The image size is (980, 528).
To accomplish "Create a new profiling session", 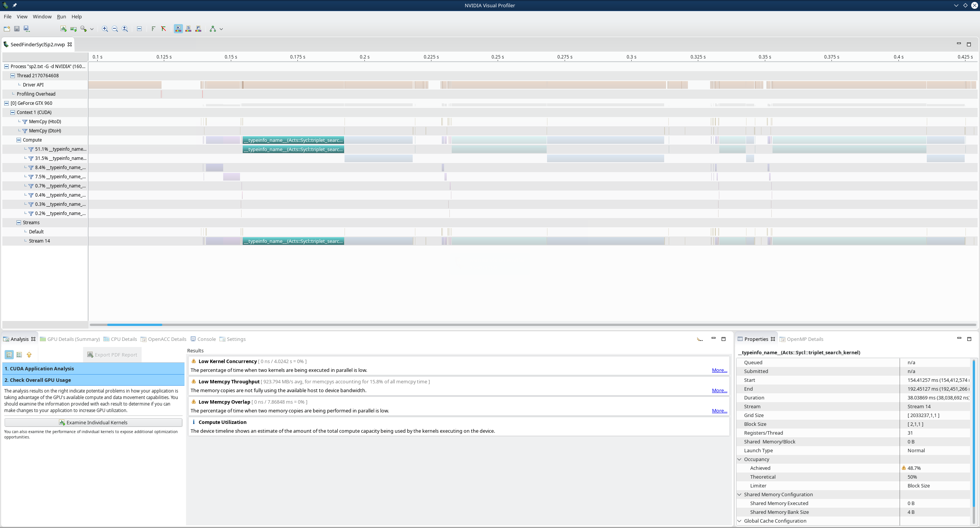I will (7, 29).
